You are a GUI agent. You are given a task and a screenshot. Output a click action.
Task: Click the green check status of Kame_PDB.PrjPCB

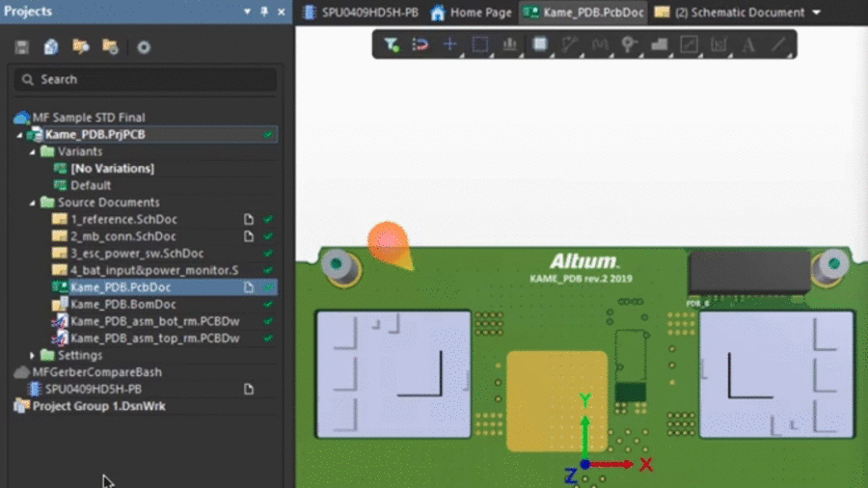tap(268, 134)
